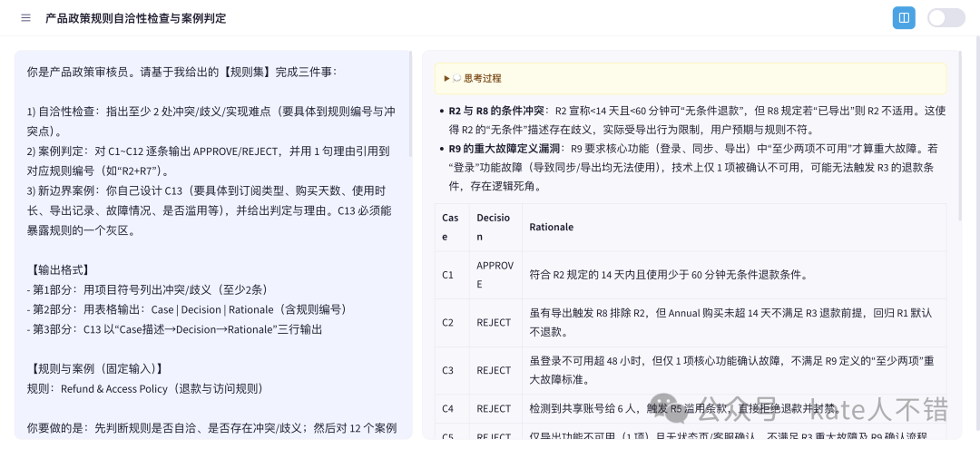Viewport: 980px width, 449px height.
Task: Expand the 思考过程 section
Action: pyautogui.click(x=691, y=79)
